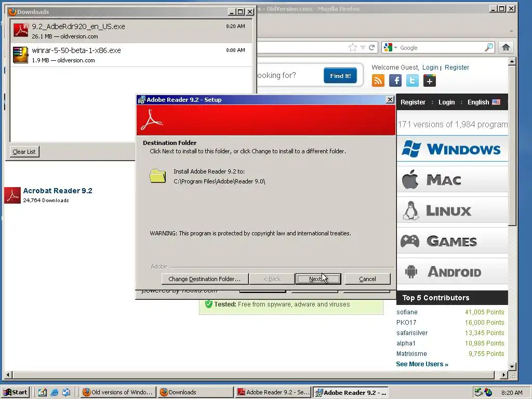Click the Adobe Reader file icon in Downloads
This screenshot has width=532, height=399.
(21, 30)
